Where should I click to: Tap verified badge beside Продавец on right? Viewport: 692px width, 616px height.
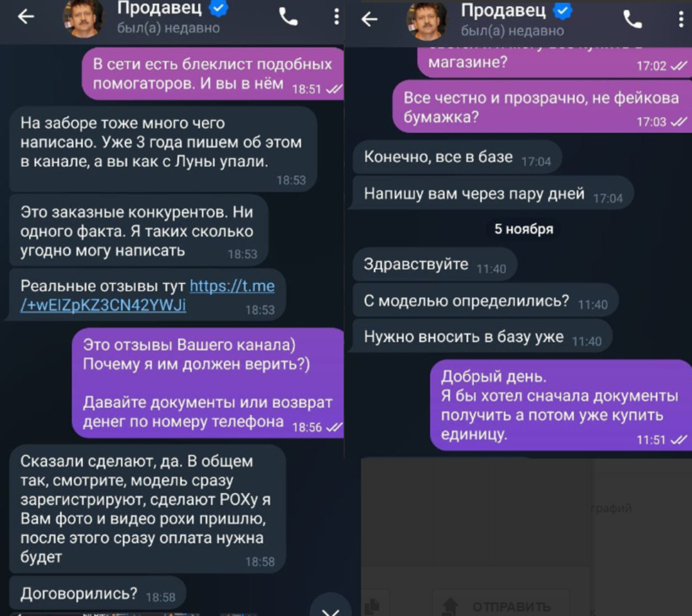[563, 10]
